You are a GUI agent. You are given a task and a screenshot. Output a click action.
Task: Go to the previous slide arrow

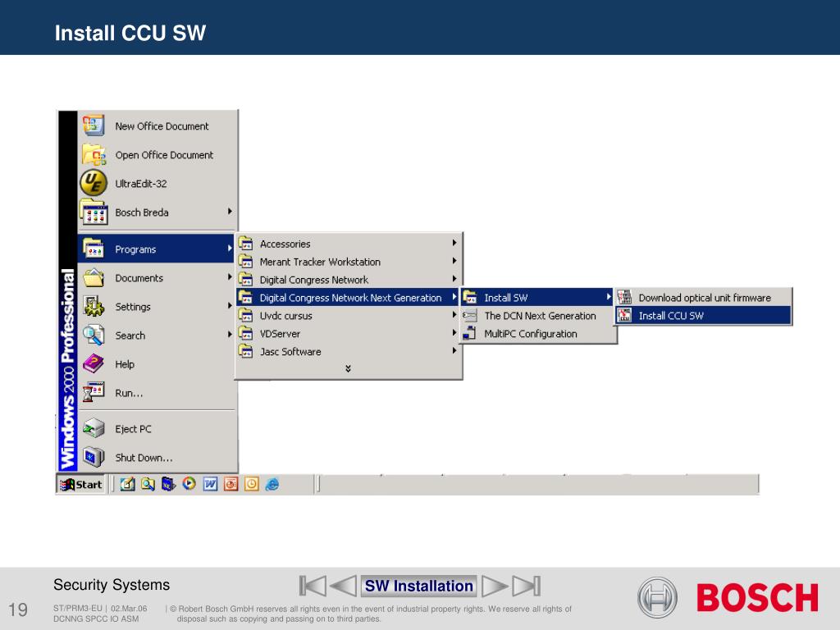tap(344, 586)
